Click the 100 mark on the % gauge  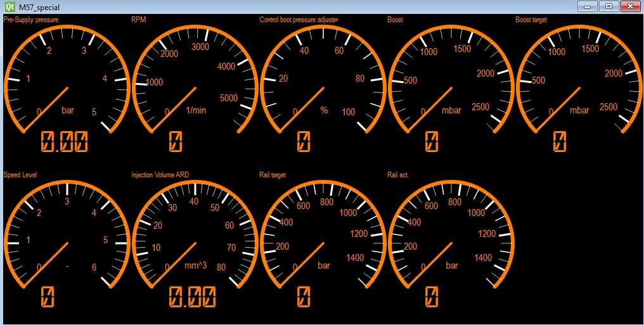click(348, 112)
